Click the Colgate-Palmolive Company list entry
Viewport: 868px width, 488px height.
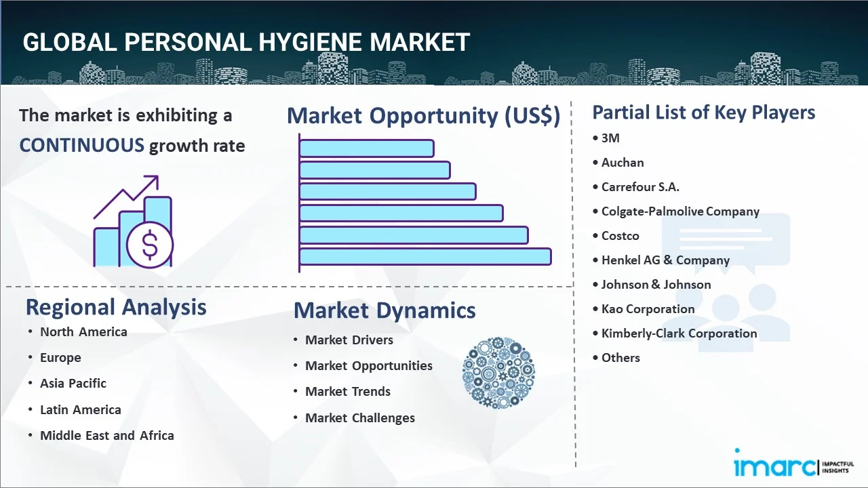[680, 211]
